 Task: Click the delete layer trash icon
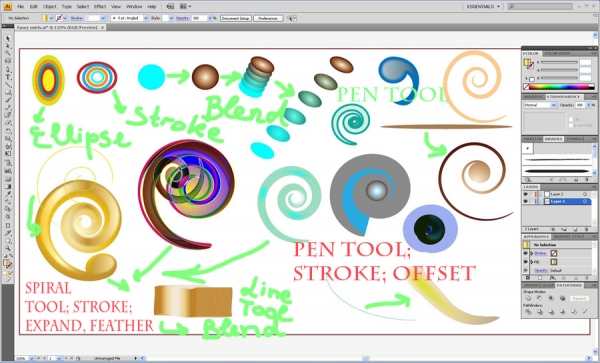coord(587,229)
